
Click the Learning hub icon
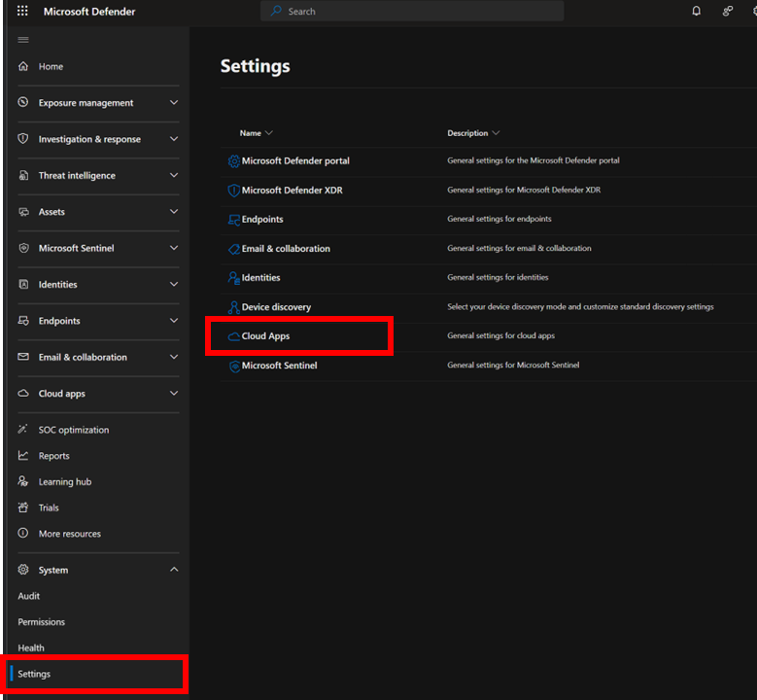pos(23,482)
